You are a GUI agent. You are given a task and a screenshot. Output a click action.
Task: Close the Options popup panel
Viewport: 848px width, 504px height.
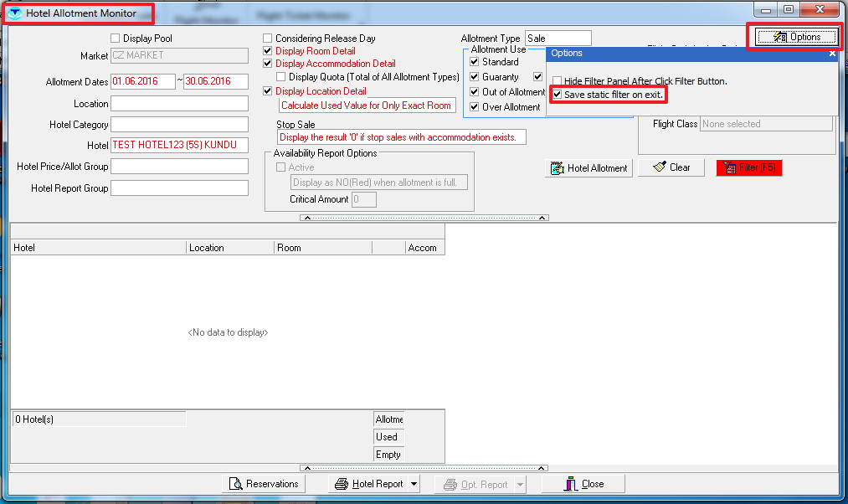tap(832, 54)
